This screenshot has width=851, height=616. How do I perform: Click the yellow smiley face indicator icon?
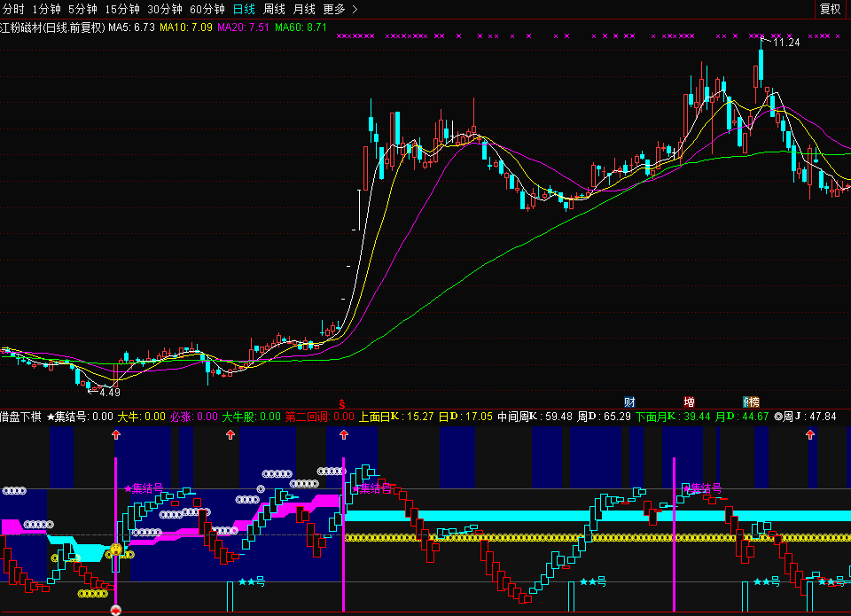point(116,550)
